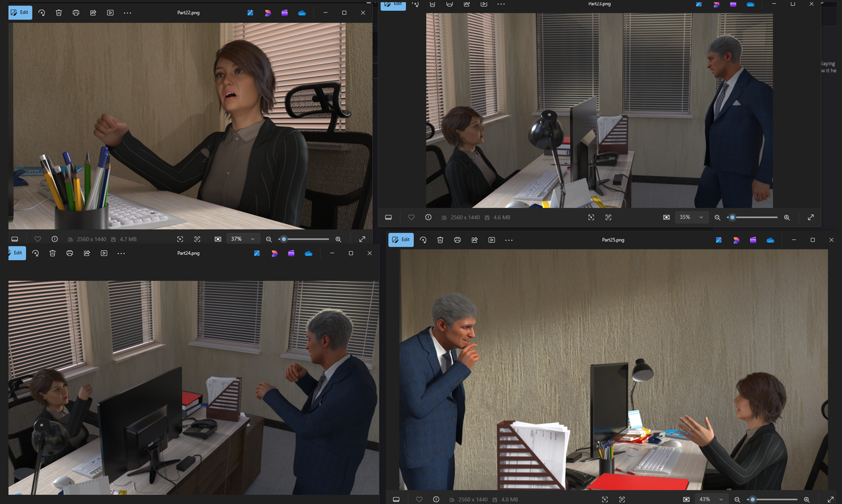Open Designer from the Part22.png window

pyautogui.click(x=267, y=12)
